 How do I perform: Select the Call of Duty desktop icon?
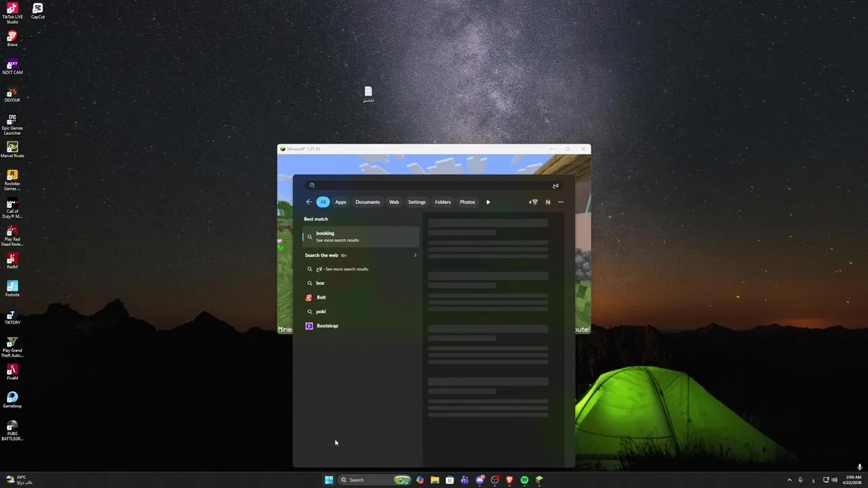pos(12,208)
